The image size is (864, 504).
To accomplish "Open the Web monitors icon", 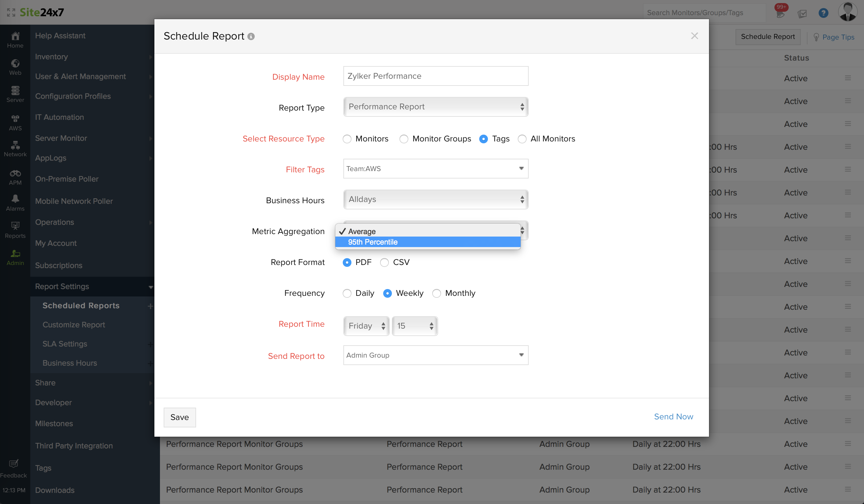I will (x=15, y=67).
